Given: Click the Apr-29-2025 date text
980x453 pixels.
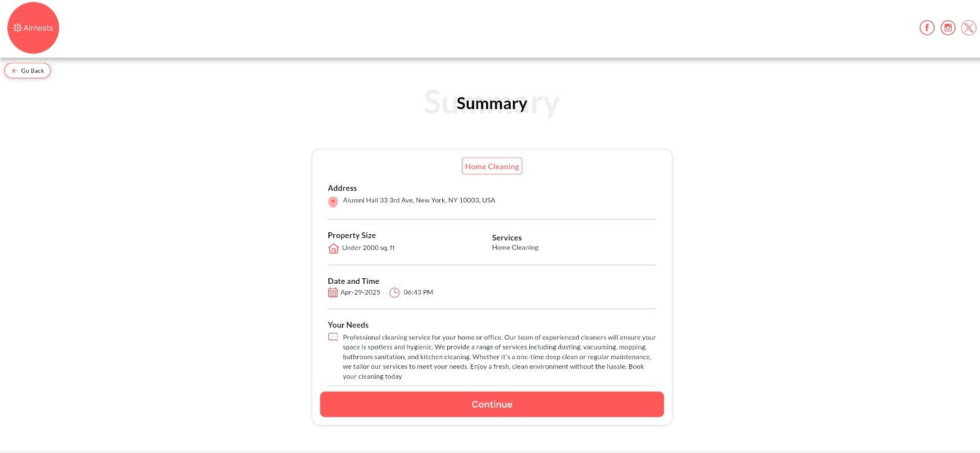Looking at the screenshot, I should (x=360, y=293).
